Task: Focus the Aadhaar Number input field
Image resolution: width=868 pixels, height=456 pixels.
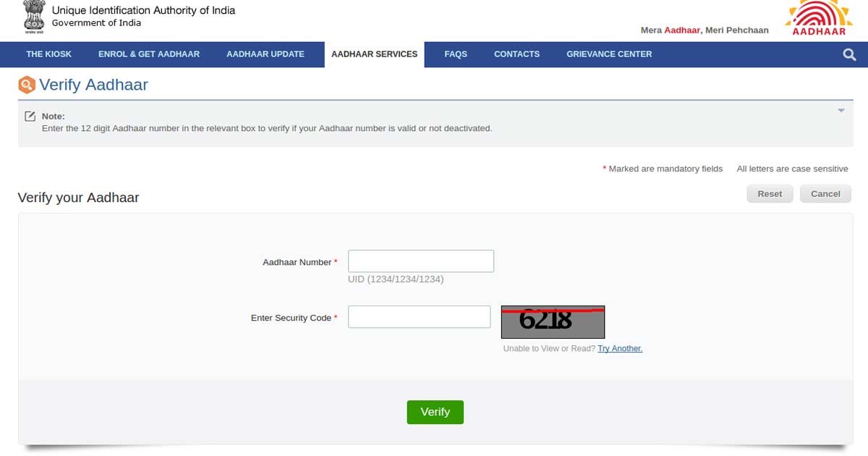Action: [x=421, y=261]
